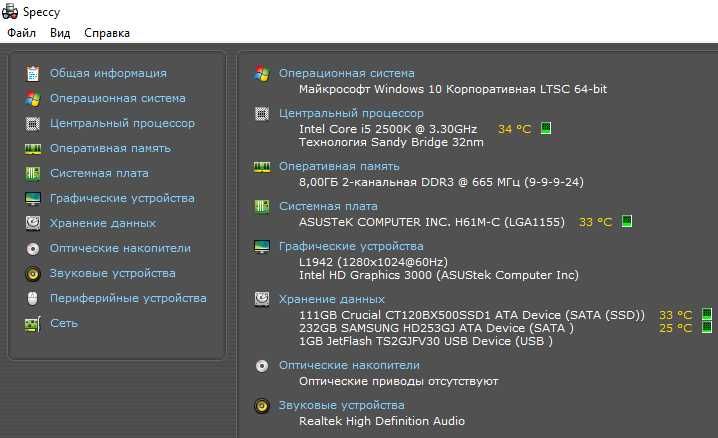Click the motherboard temperature indicator beside 33 °C
The width and height of the screenshot is (718, 438).
(x=627, y=222)
